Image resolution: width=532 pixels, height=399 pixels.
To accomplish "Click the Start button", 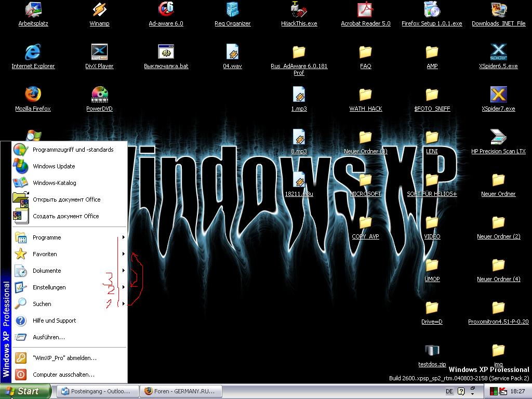I will [x=25, y=391].
